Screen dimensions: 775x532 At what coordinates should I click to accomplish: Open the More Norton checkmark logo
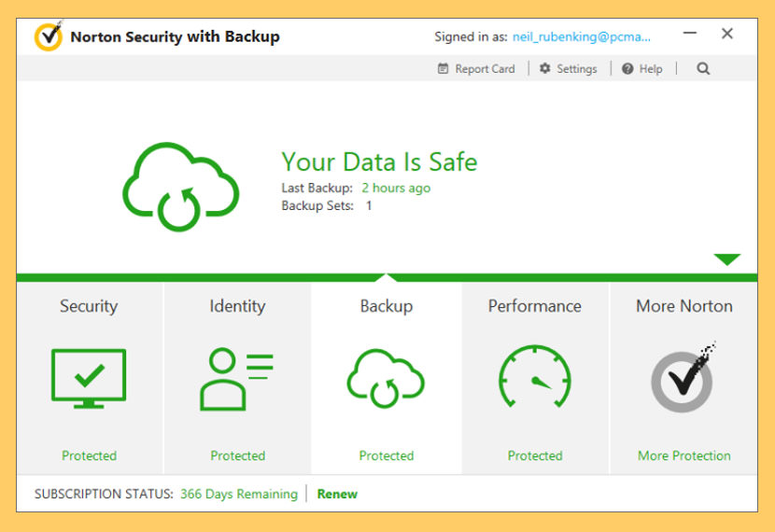coord(683,377)
